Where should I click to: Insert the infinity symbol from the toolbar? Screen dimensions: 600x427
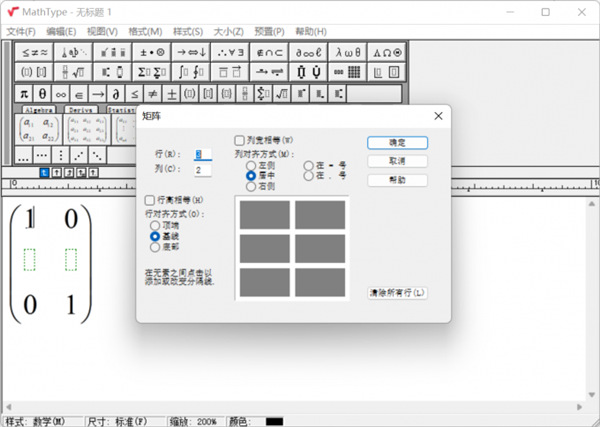click(61, 94)
